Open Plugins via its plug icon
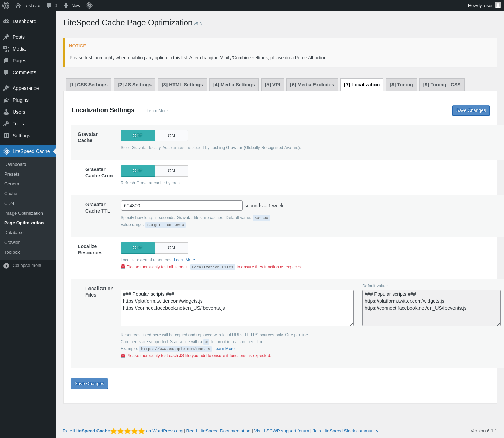504x438 pixels. click(6, 100)
